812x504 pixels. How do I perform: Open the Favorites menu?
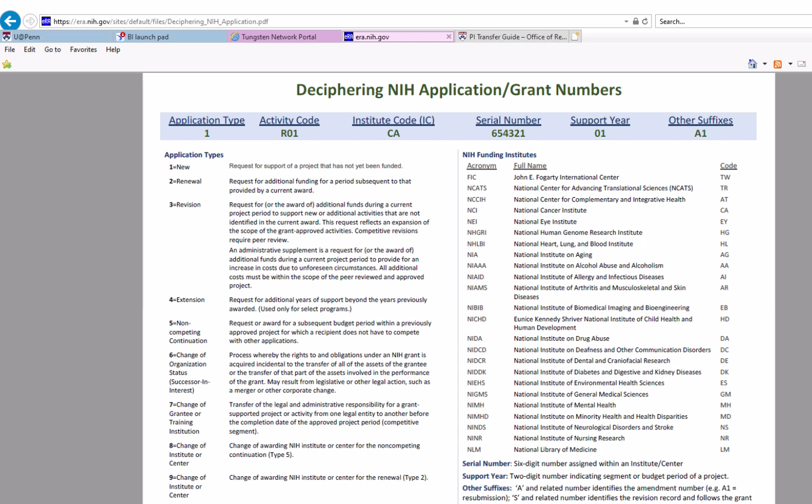pyautogui.click(x=83, y=49)
